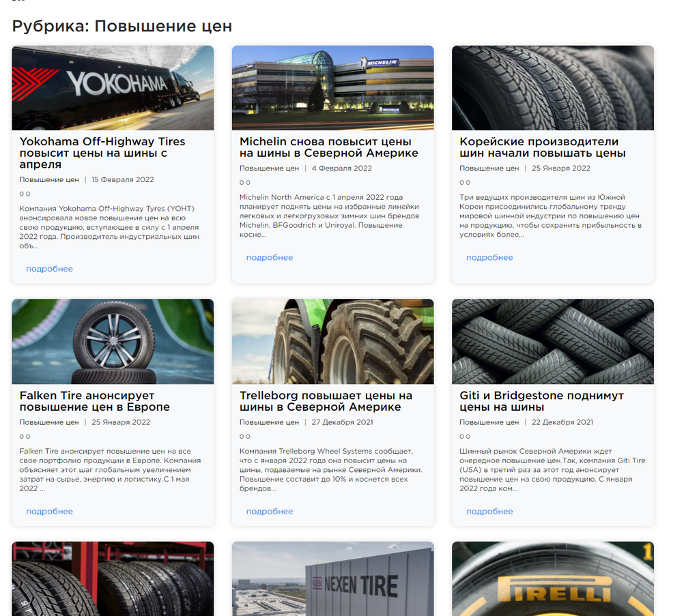This screenshot has height=616, width=699.
Task: Open headline 'Michelin снова повысит цены'
Action: (328, 147)
